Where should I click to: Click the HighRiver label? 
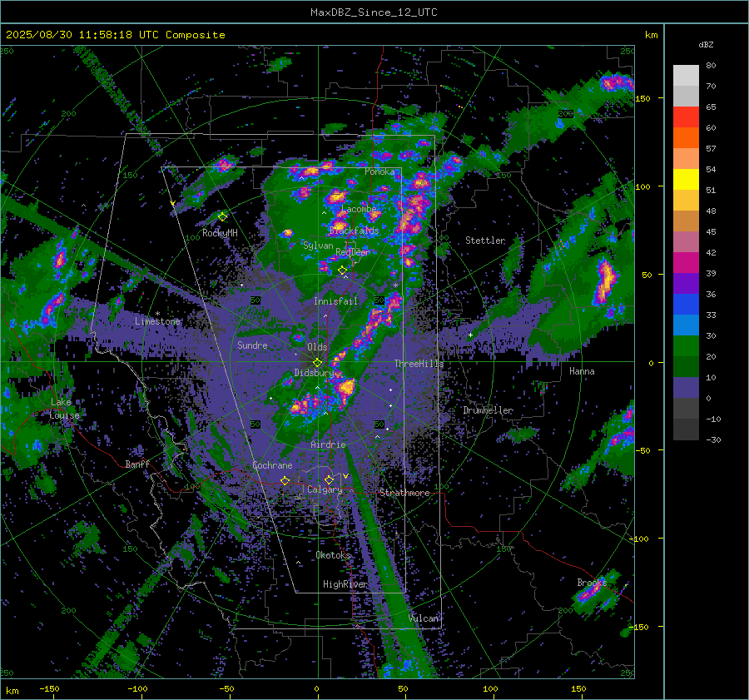click(345, 584)
